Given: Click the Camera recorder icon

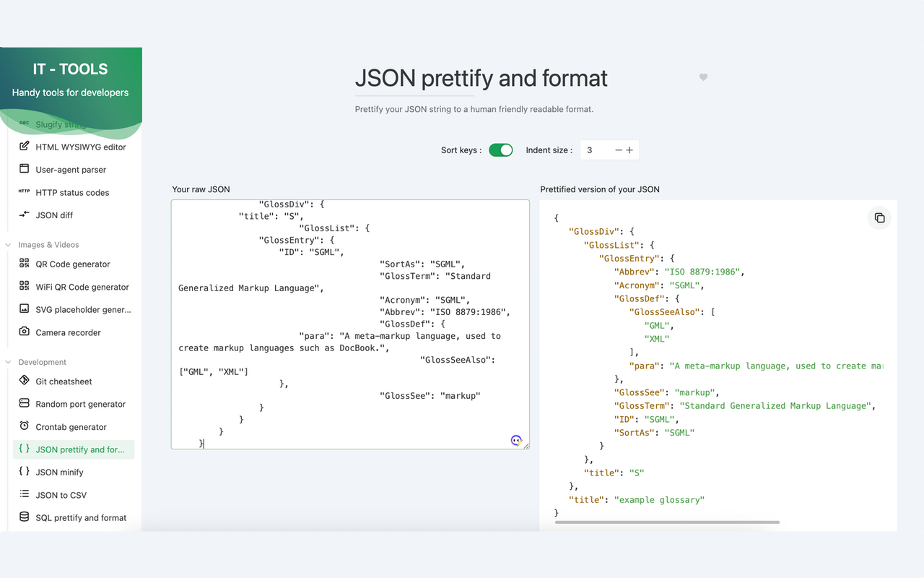Looking at the screenshot, I should (24, 332).
